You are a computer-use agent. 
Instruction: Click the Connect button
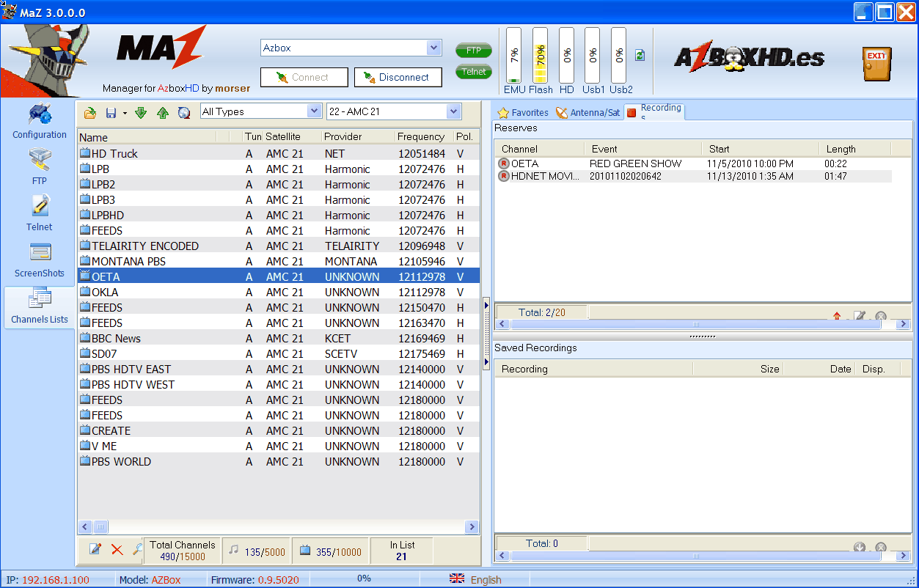(304, 77)
